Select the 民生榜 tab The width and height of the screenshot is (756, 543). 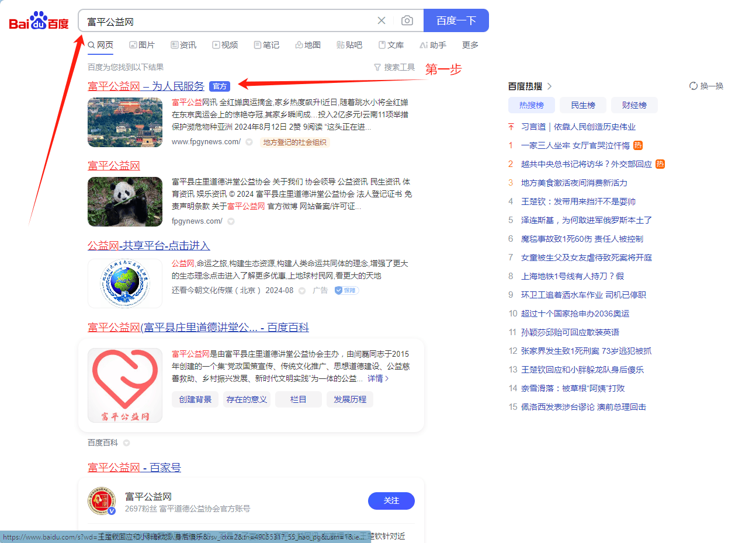pyautogui.click(x=583, y=105)
